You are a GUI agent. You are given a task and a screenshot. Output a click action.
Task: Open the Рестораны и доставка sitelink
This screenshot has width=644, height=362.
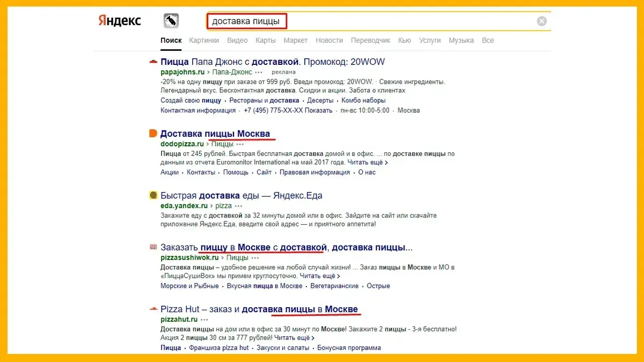[265, 100]
